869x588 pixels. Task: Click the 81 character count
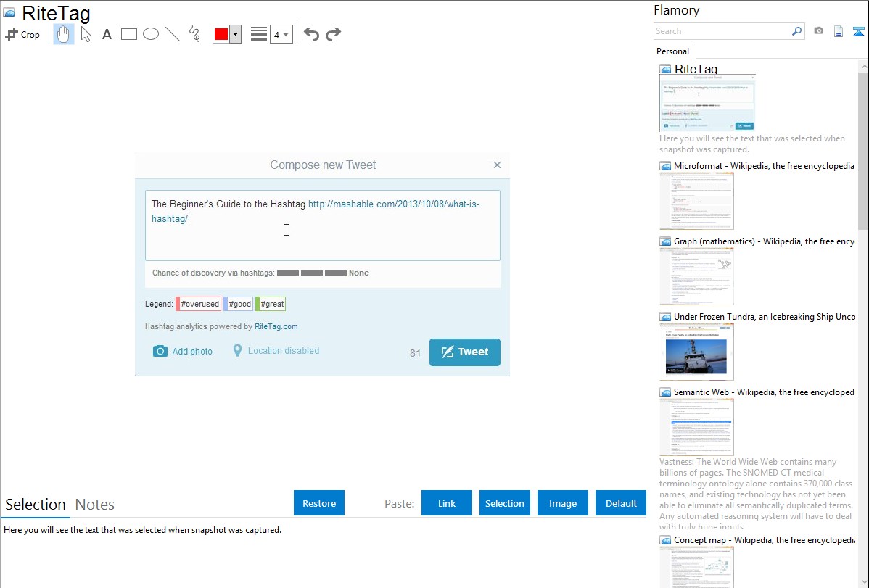(415, 353)
